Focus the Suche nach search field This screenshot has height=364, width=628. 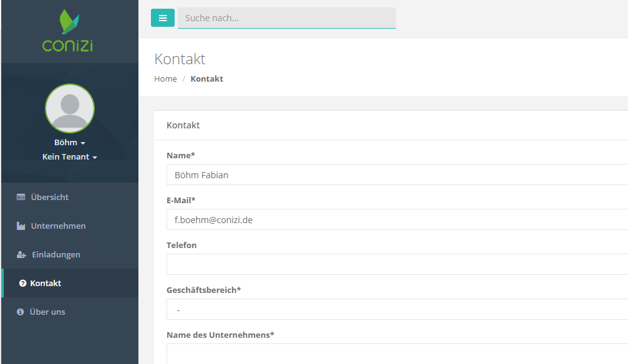tap(286, 18)
